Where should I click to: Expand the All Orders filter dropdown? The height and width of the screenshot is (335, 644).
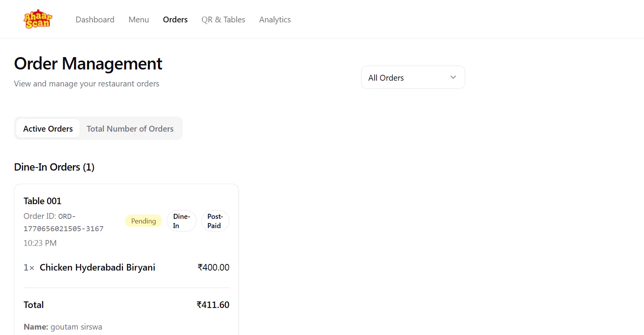413,77
